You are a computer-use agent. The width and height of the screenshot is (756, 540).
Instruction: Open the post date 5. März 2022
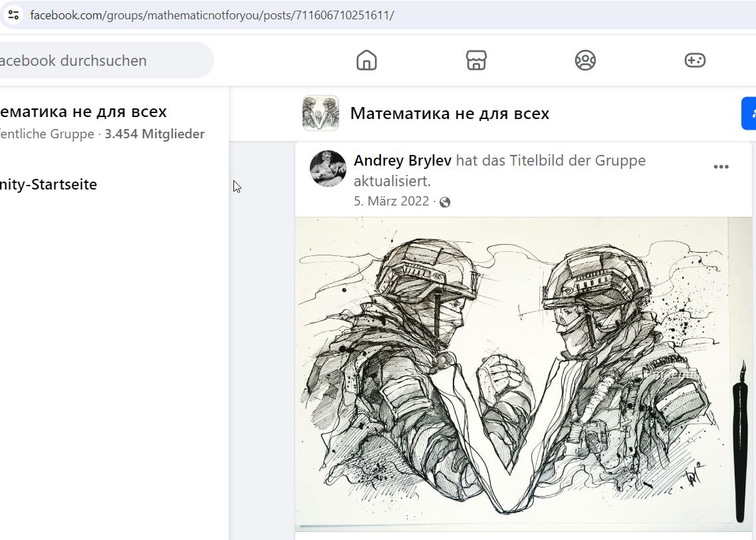(x=392, y=201)
